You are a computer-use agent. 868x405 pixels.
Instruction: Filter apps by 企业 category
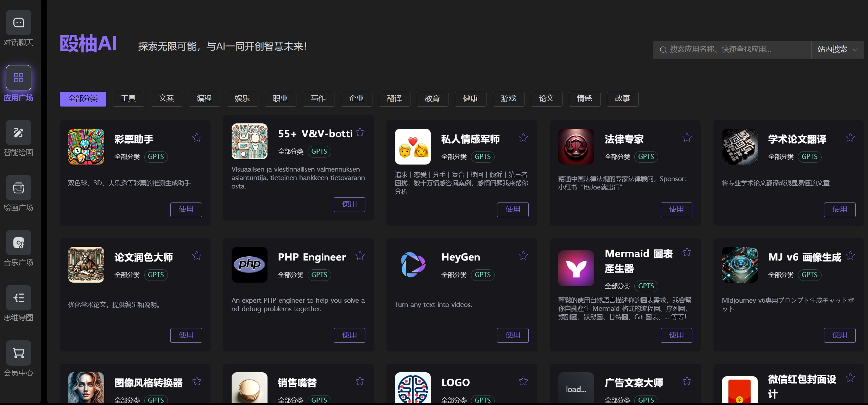point(357,99)
